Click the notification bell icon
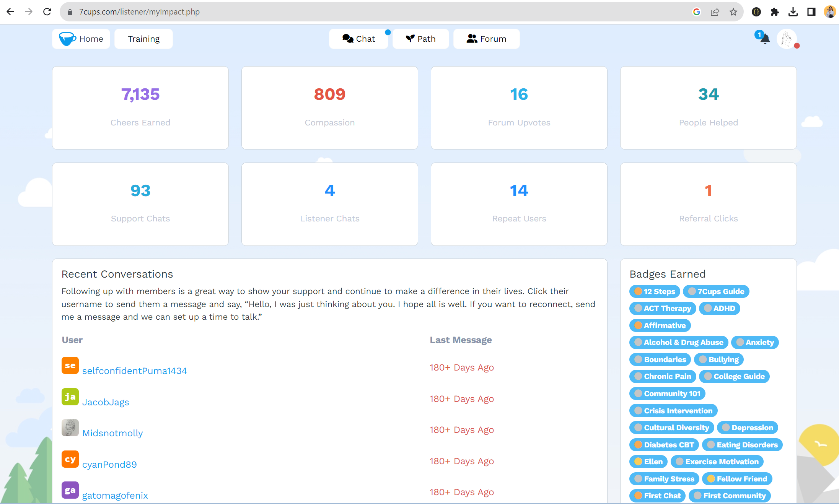The height and width of the screenshot is (504, 839). click(x=764, y=39)
